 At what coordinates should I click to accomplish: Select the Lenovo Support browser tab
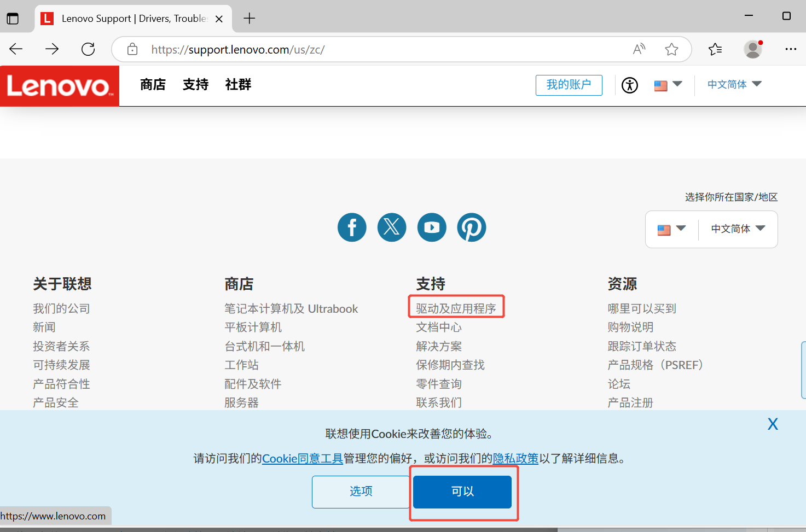click(134, 19)
